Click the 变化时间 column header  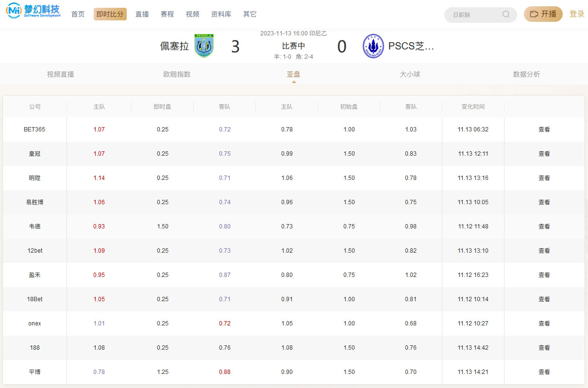tap(473, 107)
